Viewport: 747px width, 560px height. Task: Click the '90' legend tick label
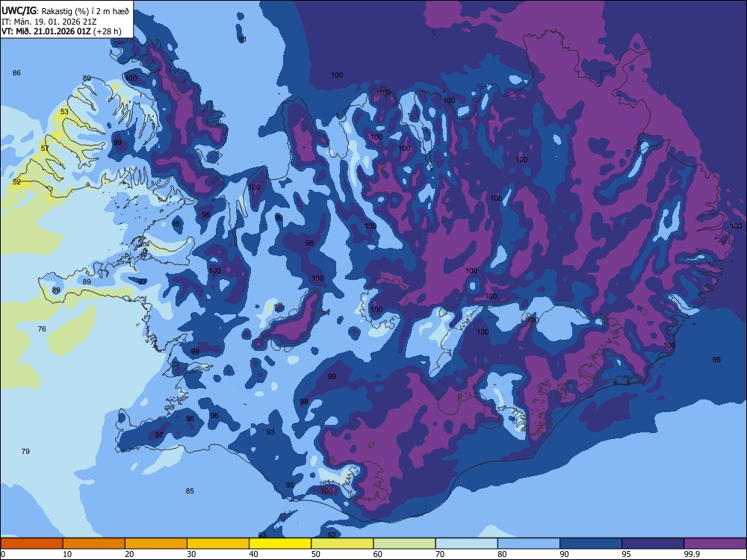point(564,554)
